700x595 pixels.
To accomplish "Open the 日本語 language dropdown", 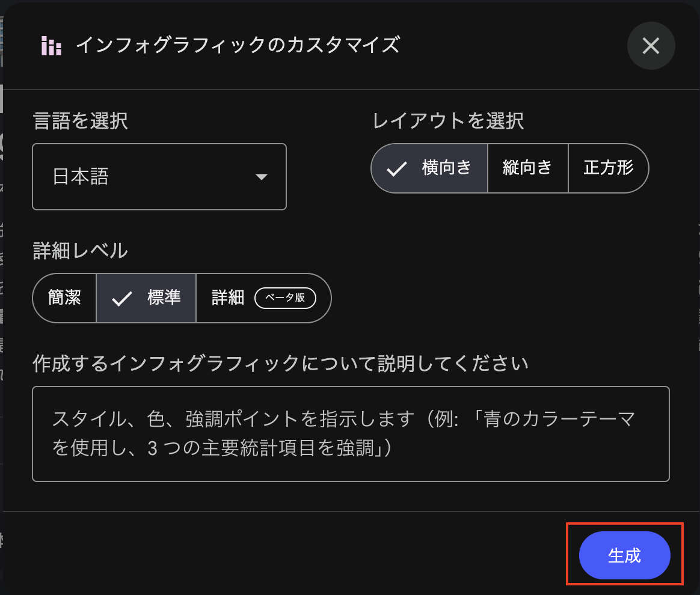I will [x=159, y=177].
